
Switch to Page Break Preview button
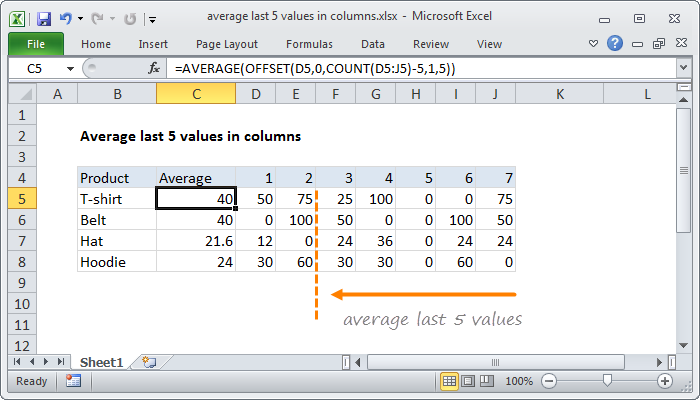487,381
